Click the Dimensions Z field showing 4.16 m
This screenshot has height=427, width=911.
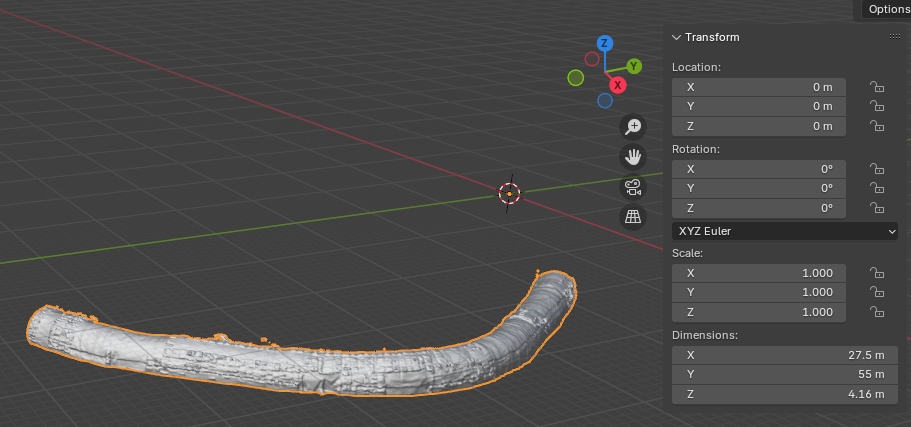click(784, 394)
